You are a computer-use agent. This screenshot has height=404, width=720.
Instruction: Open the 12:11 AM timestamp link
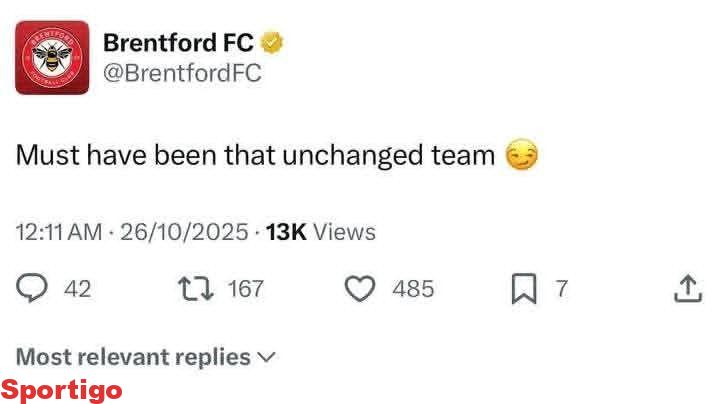tap(59, 232)
